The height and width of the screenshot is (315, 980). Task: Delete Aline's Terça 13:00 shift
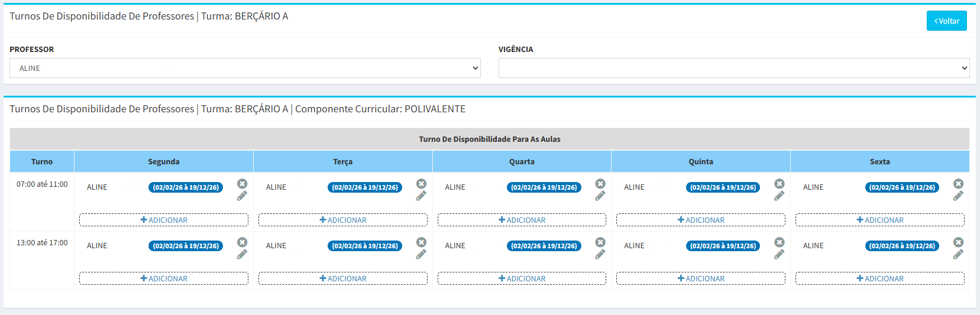click(x=421, y=242)
